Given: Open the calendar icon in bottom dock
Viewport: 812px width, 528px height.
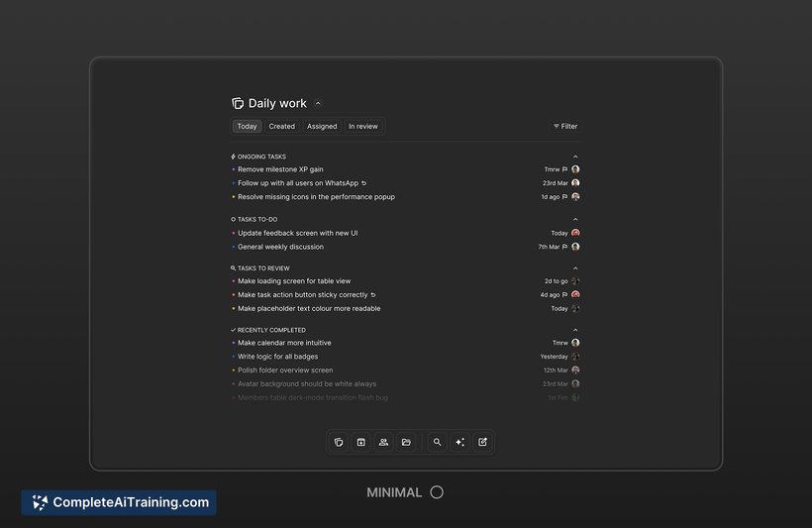Looking at the screenshot, I should (361, 442).
